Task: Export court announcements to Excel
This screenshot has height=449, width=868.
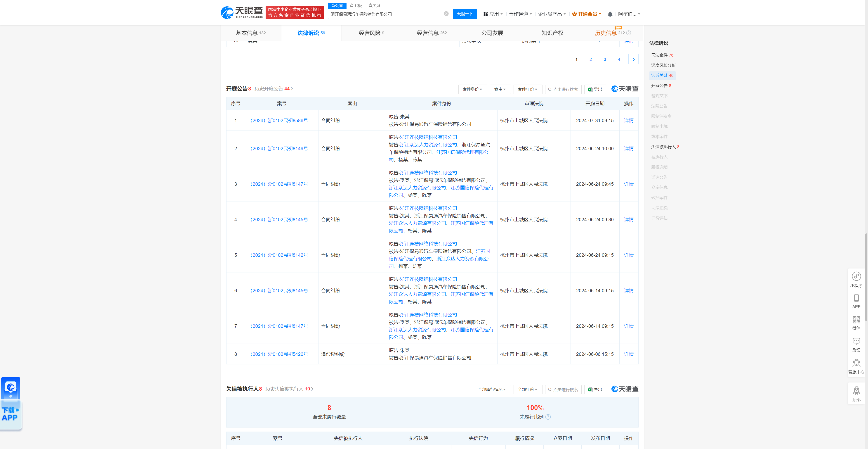Action: click(x=595, y=89)
